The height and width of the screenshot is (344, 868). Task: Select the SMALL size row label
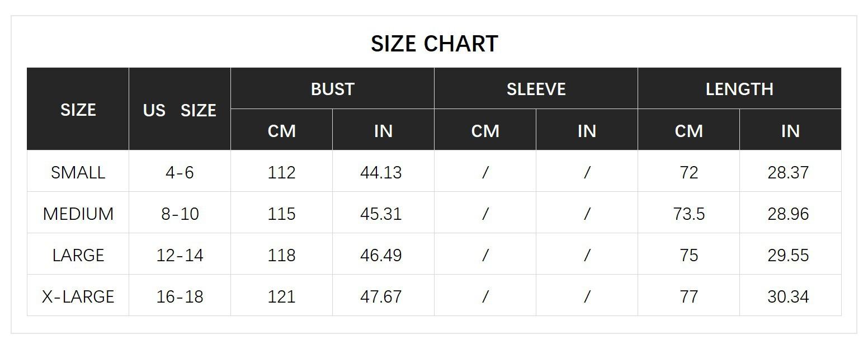[78, 172]
